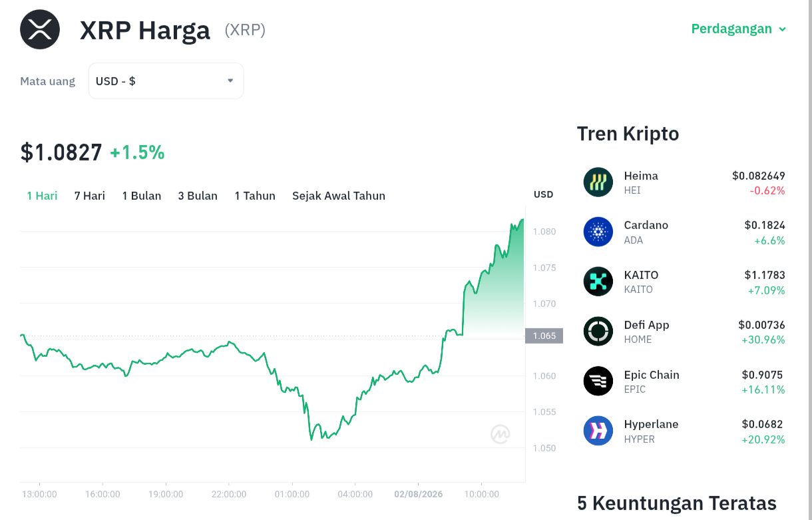This screenshot has width=812, height=520.
Task: Open the Cardano name link
Action: tap(646, 225)
